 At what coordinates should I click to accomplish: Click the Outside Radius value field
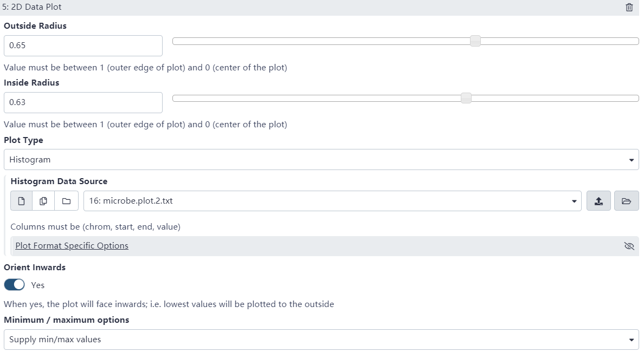(x=83, y=45)
